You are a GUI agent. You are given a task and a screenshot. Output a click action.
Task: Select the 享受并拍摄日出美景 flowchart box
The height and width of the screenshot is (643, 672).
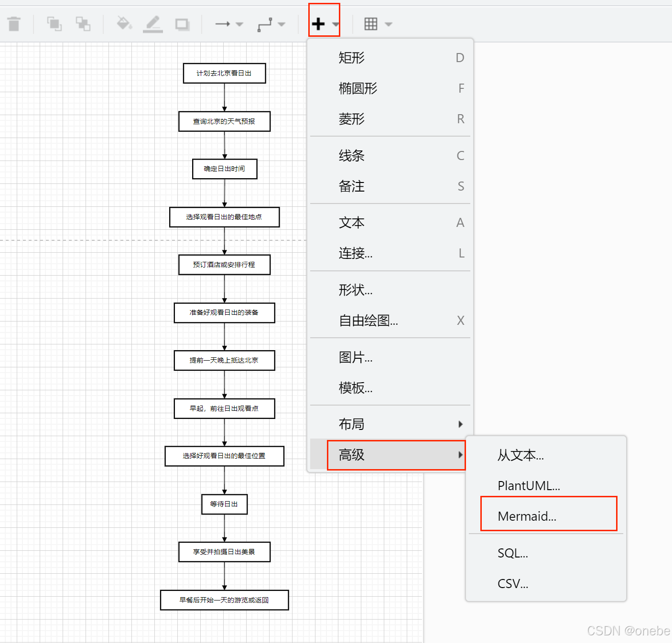click(x=225, y=552)
